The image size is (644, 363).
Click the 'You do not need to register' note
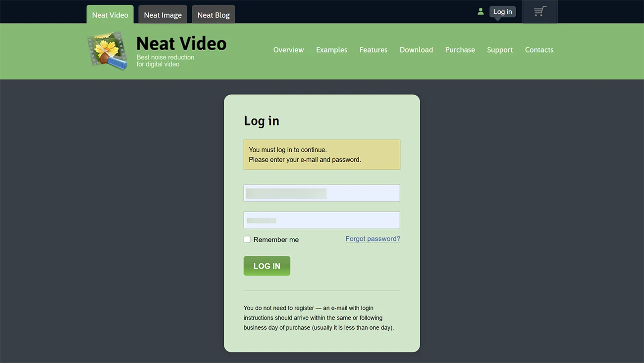click(x=319, y=318)
